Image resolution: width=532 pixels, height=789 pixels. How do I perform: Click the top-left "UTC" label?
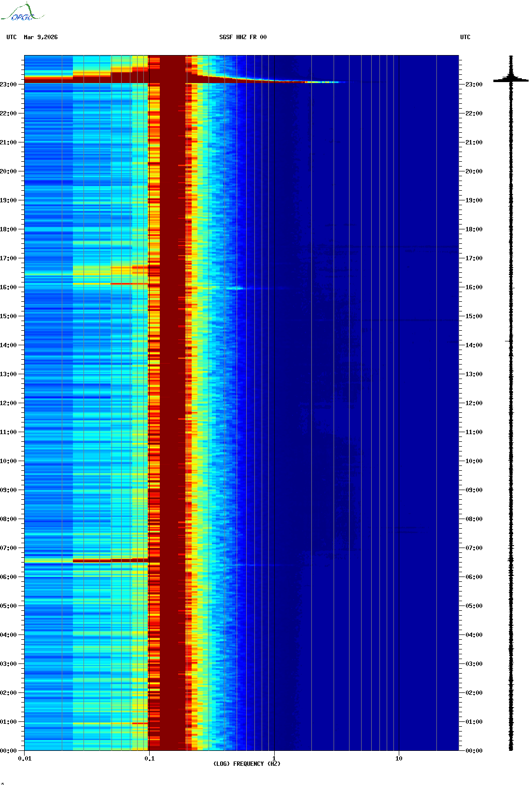(x=12, y=37)
